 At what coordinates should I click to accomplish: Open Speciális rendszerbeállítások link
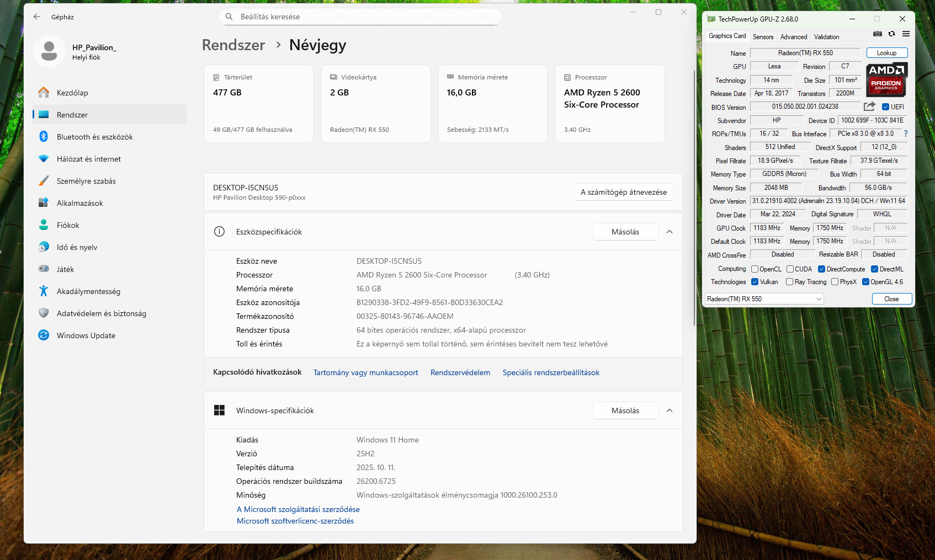click(551, 372)
